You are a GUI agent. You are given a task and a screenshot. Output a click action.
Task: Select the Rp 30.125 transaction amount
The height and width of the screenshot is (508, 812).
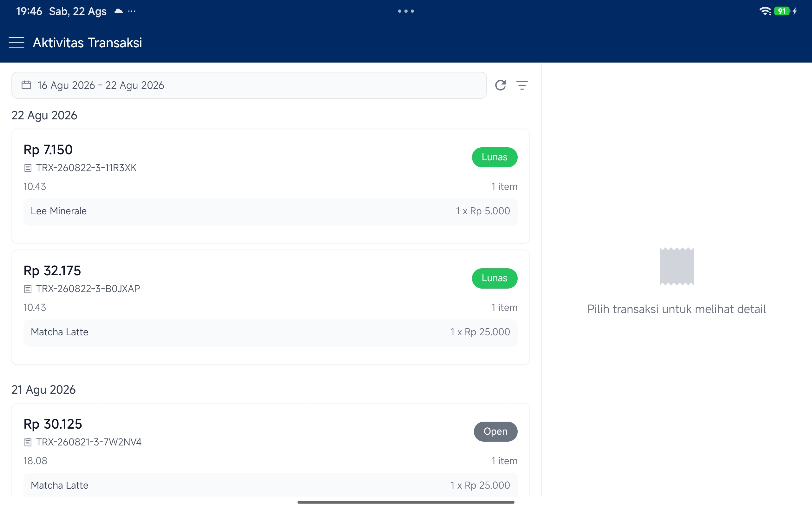click(53, 424)
